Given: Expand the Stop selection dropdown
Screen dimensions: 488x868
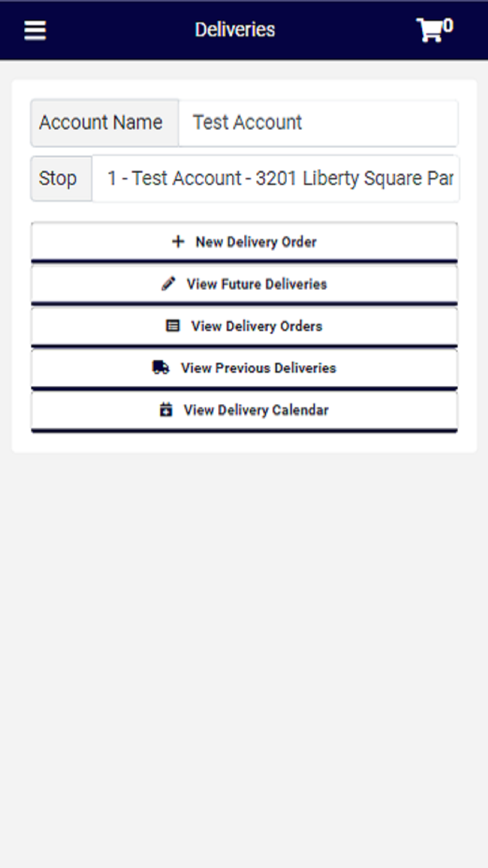Looking at the screenshot, I should [276, 179].
